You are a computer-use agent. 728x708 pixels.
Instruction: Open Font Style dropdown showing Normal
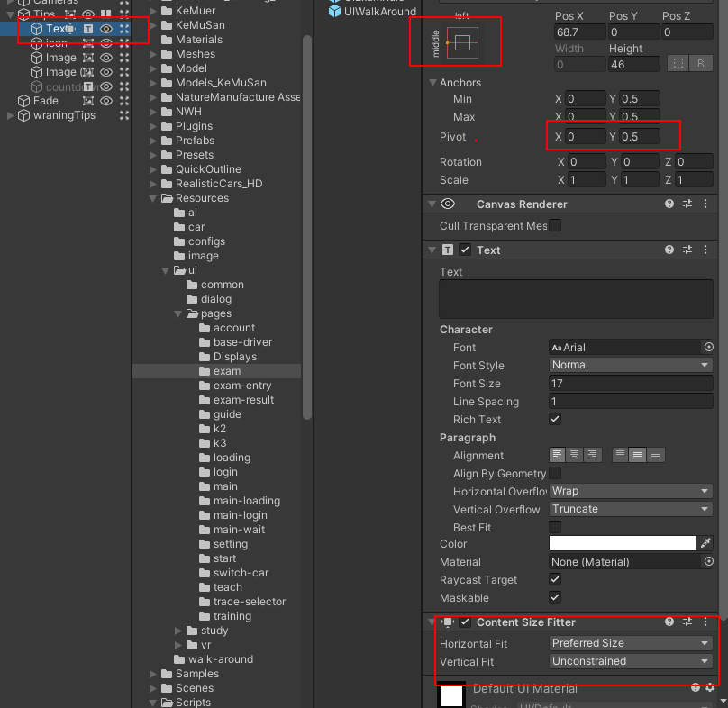631,365
